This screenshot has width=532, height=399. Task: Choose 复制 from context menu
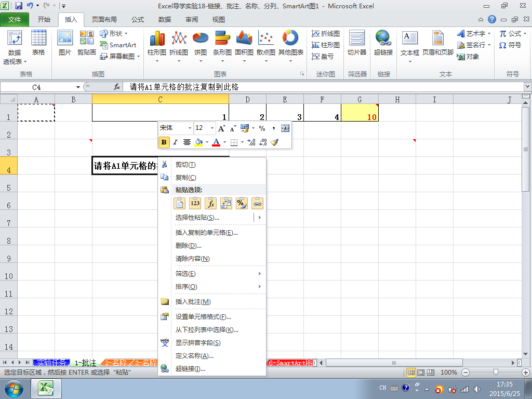point(212,178)
